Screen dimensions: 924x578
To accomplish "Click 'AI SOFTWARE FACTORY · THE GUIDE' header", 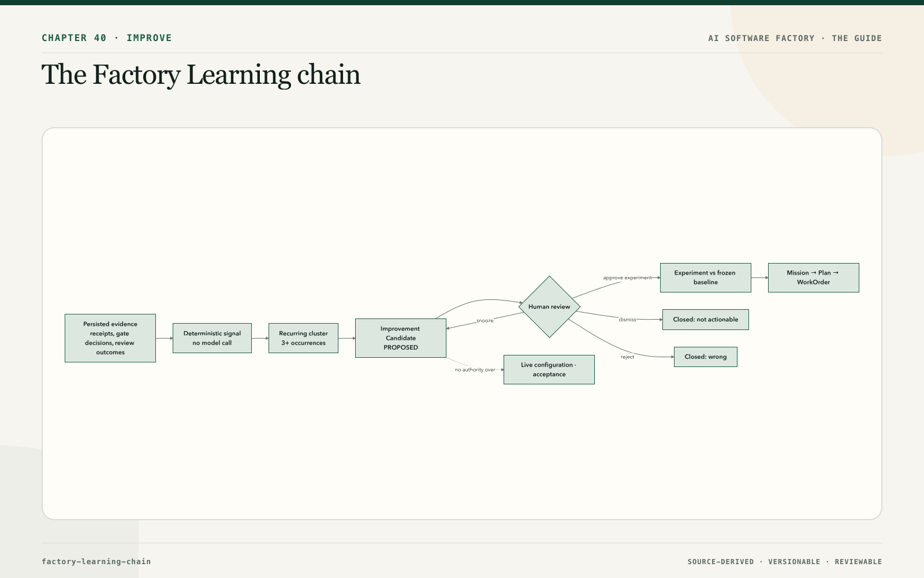I will tap(795, 38).
